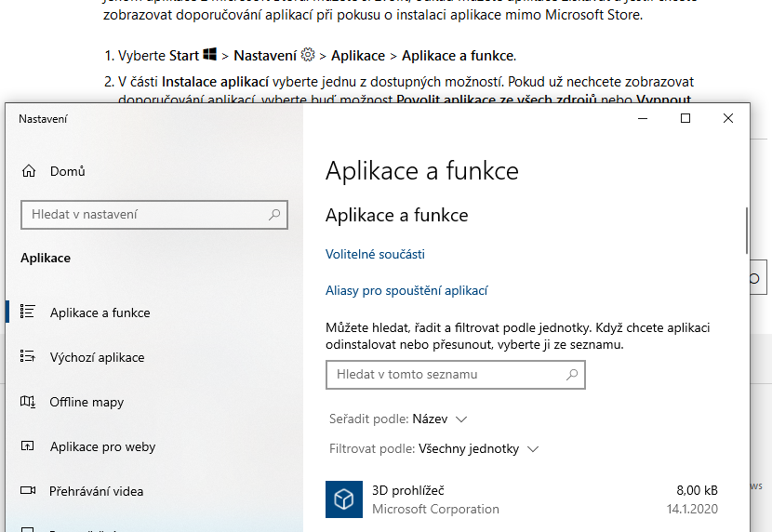Open Aliasy pro spouštění aplikací link
This screenshot has height=532, width=772.
coord(406,290)
